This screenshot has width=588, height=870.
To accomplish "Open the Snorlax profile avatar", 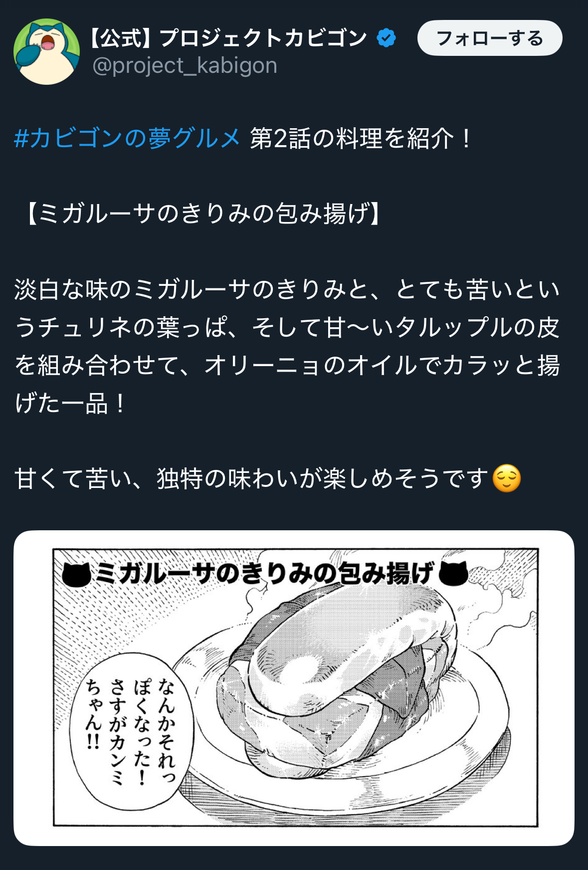I will 46,52.
